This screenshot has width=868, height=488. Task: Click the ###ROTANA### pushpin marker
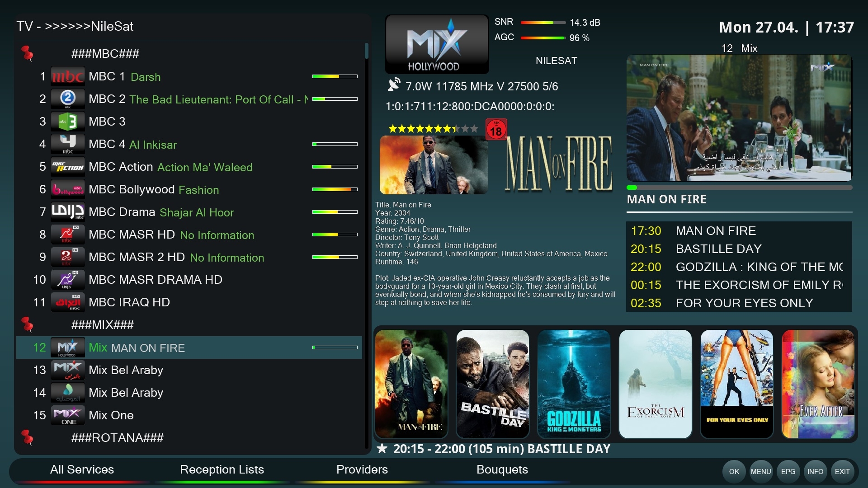tap(28, 437)
